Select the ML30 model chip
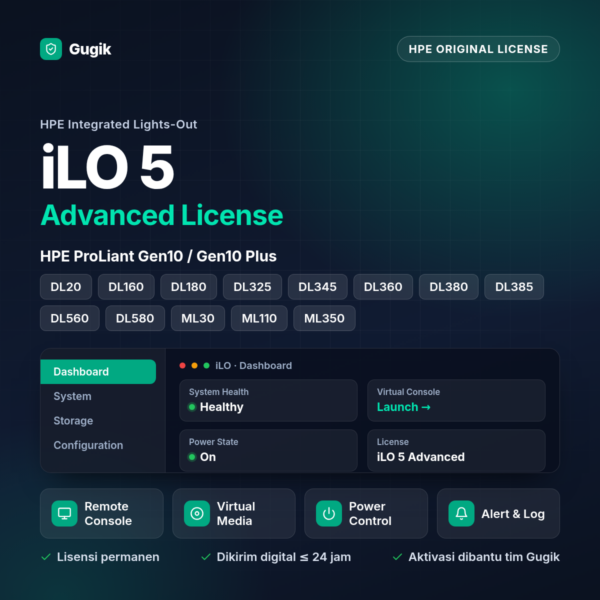This screenshot has width=600, height=600. 198,318
